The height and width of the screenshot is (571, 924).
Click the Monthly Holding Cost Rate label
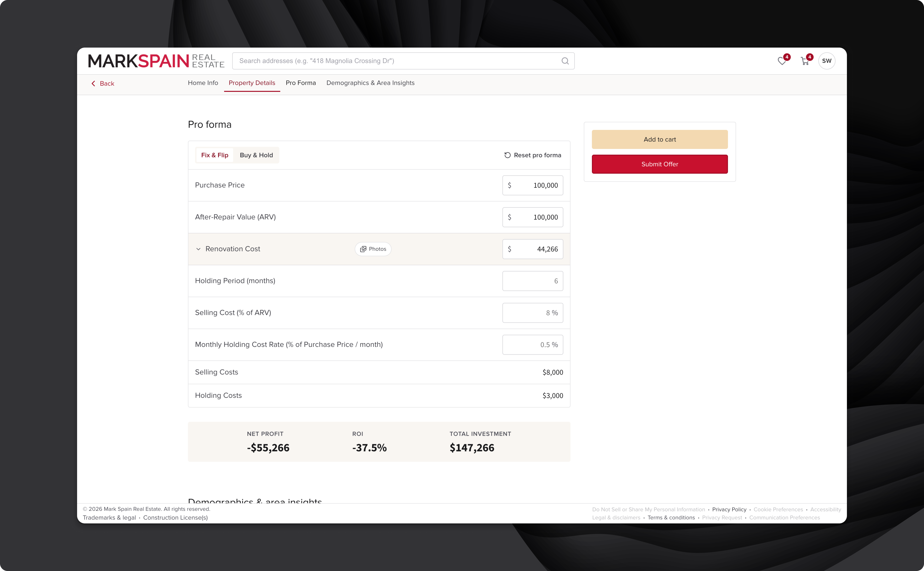[289, 344]
